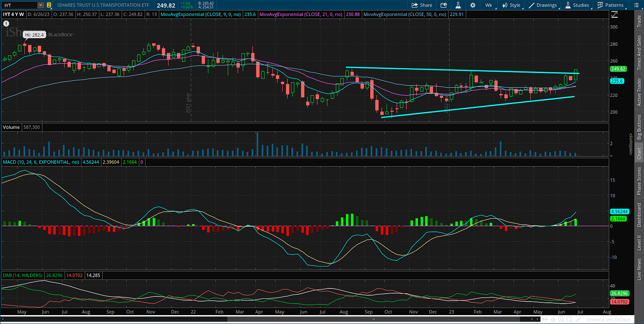Click the 249.82 green price axis label
Viewport: 644px width, 324px height.
[618, 69]
